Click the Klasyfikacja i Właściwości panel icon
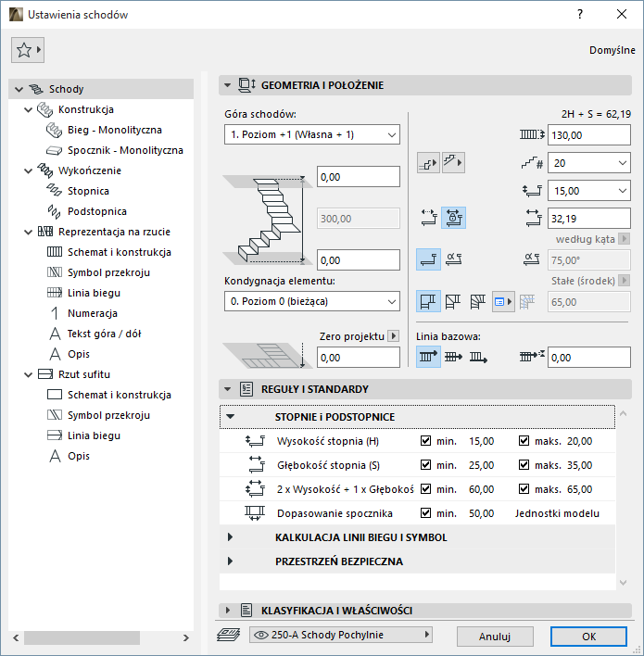 [x=246, y=611]
